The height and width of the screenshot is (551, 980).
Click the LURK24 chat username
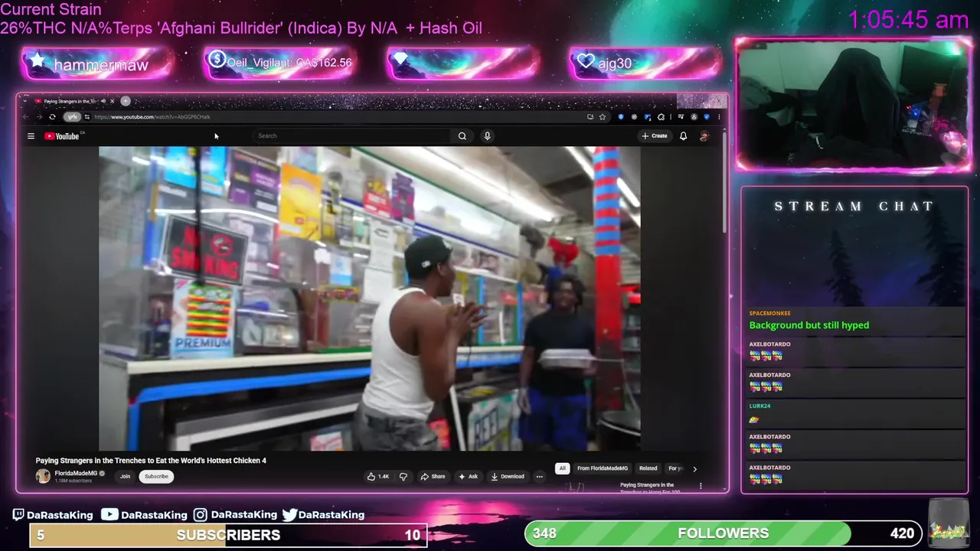(759, 406)
